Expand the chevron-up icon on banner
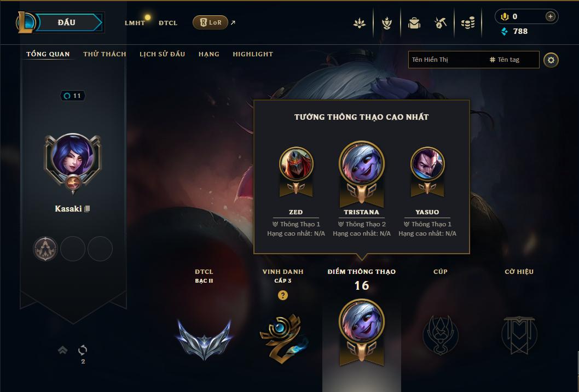Viewport: 579px width, 392px height. click(63, 349)
